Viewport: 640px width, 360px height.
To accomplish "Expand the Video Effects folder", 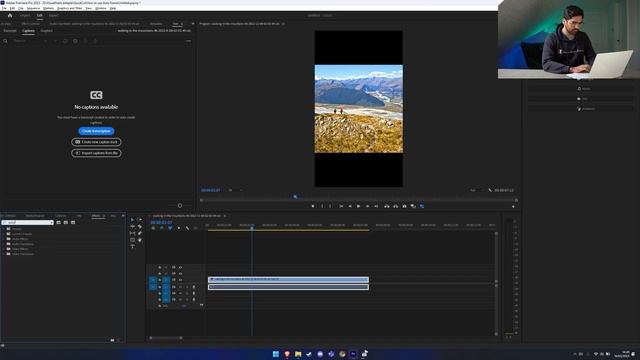I will pyautogui.click(x=4, y=249).
